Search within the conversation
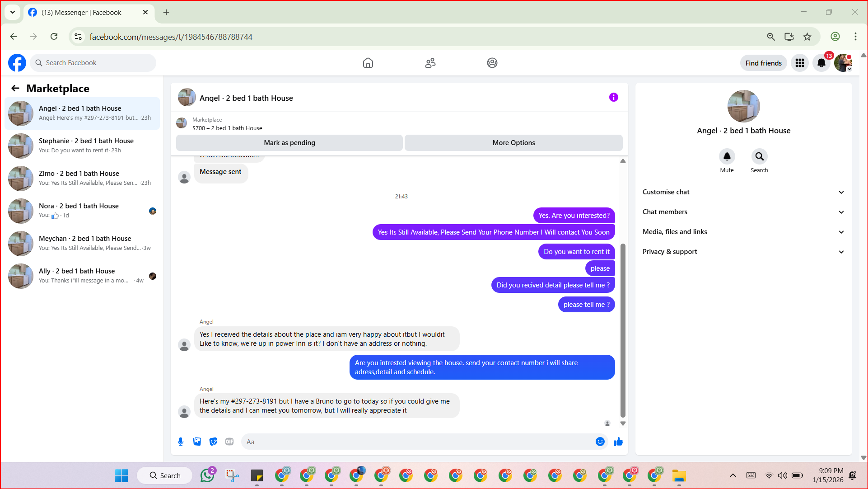 [x=759, y=156]
